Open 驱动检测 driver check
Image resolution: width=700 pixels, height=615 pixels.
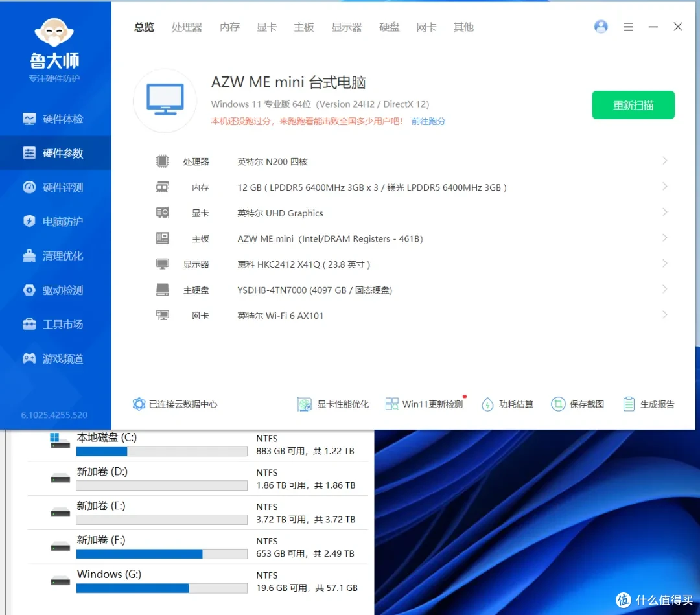click(x=55, y=290)
